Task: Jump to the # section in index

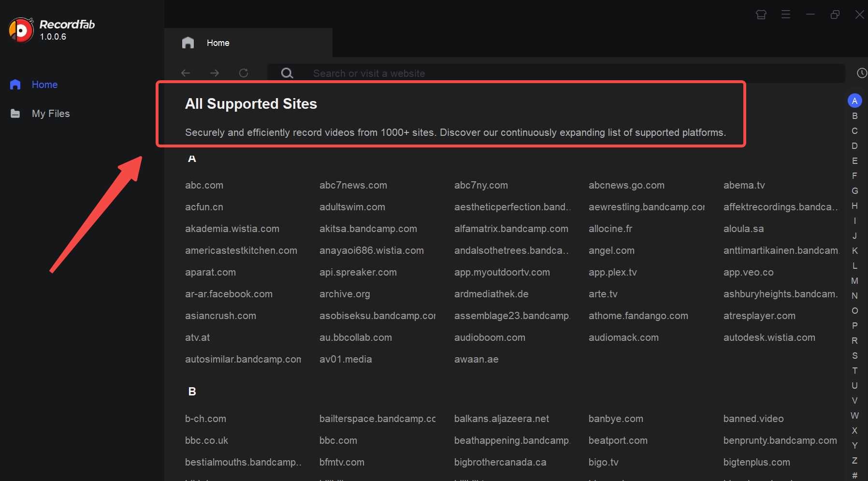Action: [855, 475]
